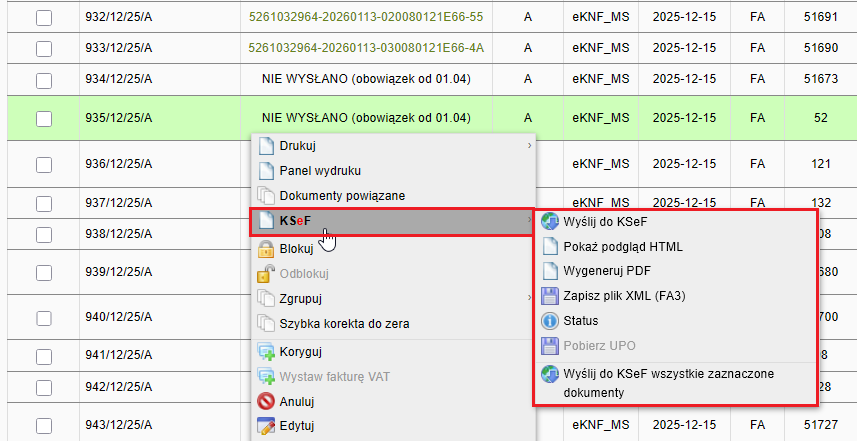Open KSeF number link ending in E66-4A
This screenshot has height=441, width=857.
365,47
